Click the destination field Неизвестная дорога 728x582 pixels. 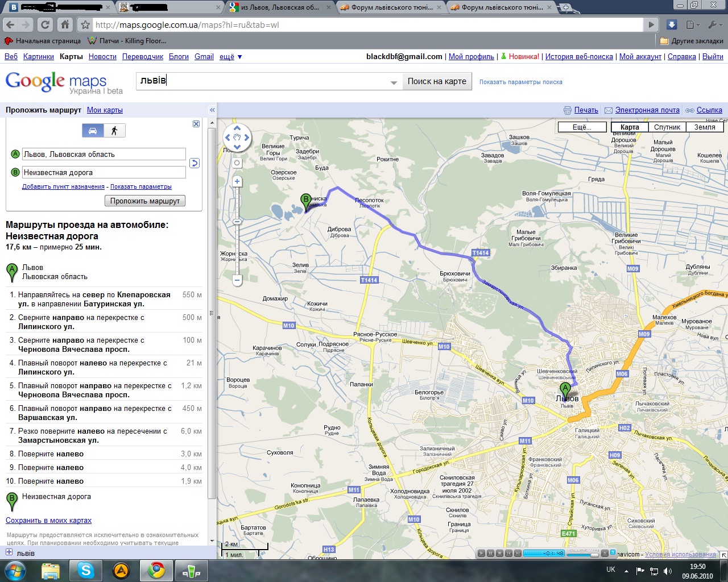click(104, 172)
